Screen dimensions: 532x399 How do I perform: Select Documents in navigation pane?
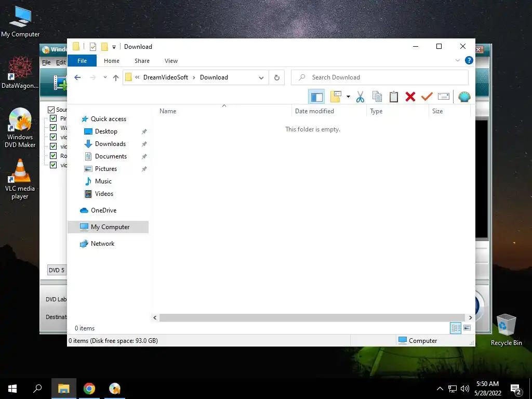tap(111, 156)
